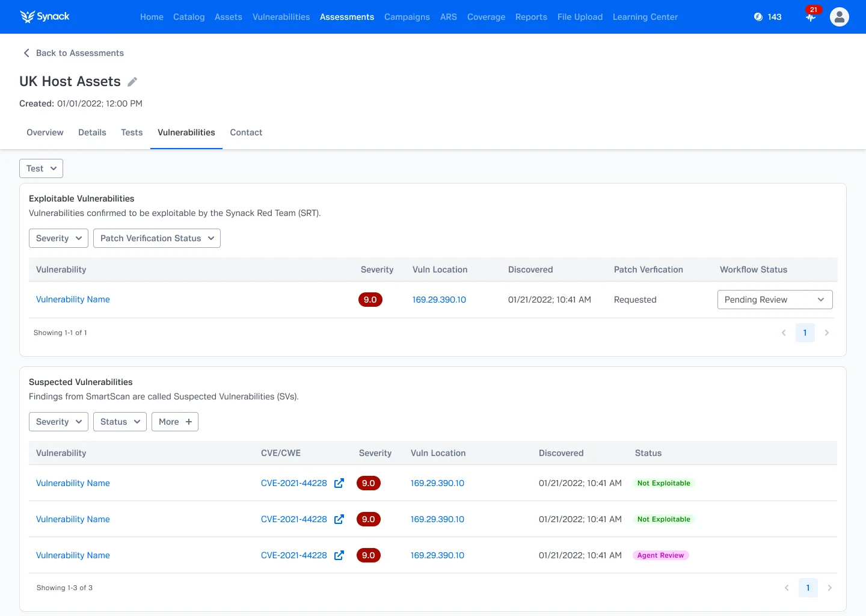Expand Severity filter under Exploitable Vulnerabilities

[58, 238]
